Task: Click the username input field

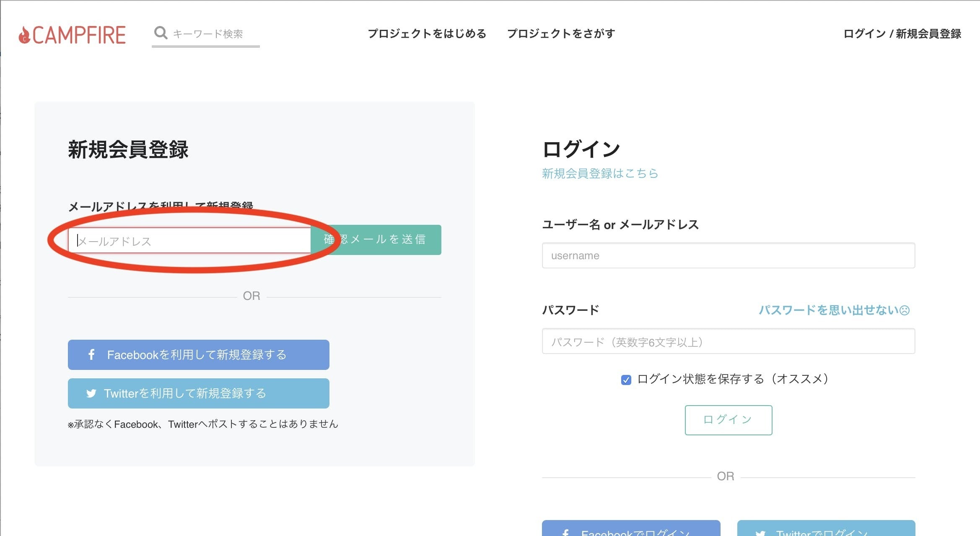Action: pos(728,255)
